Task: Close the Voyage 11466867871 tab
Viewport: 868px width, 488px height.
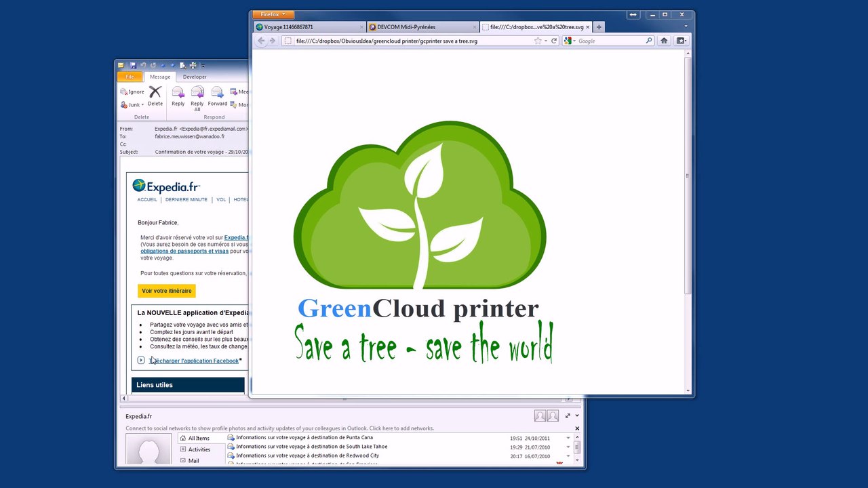Action: coord(361,27)
